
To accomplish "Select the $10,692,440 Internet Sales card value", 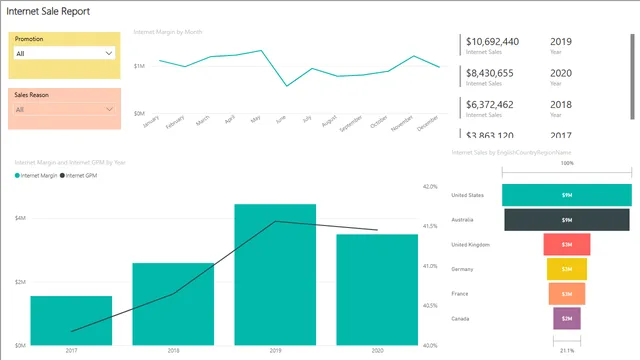I will pos(492,42).
